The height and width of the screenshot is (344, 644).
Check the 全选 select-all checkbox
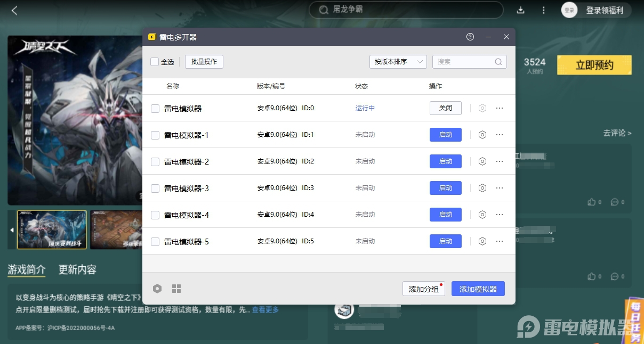[x=155, y=62]
